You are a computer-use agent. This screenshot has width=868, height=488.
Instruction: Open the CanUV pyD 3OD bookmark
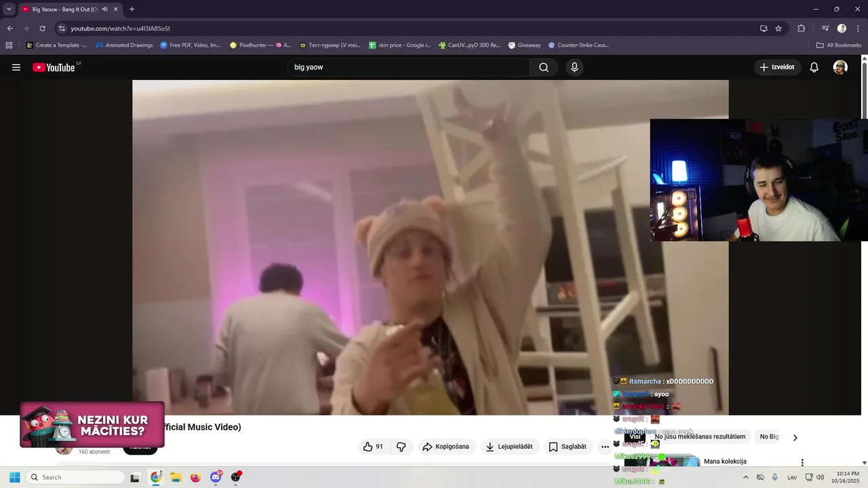click(x=469, y=45)
